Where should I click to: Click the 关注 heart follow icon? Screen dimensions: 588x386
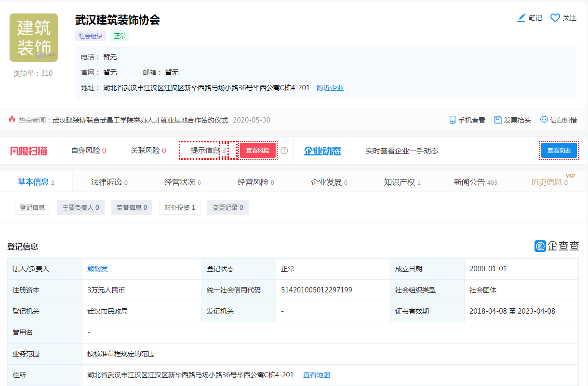pos(555,18)
